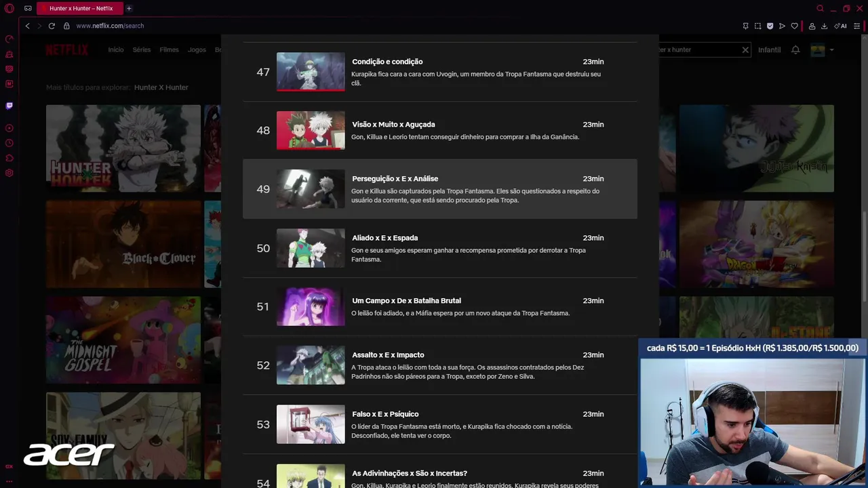868x488 pixels.
Task: Reload the Netflix page
Action: (52, 26)
